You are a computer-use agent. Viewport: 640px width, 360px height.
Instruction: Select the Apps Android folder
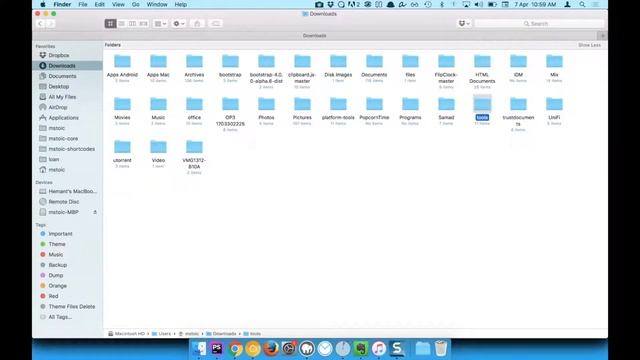point(122,68)
